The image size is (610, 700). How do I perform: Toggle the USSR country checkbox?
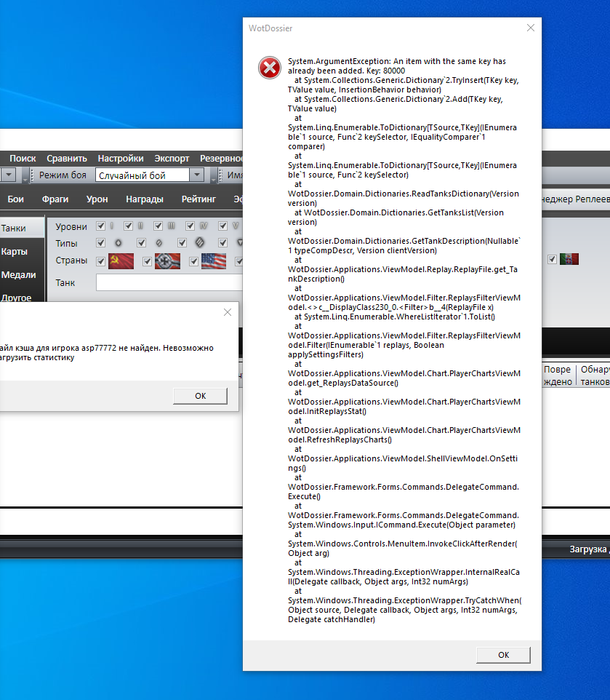click(101, 261)
